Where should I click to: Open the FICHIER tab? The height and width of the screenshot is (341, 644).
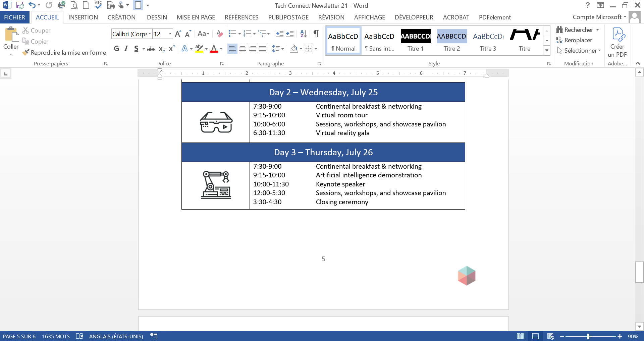coord(14,17)
